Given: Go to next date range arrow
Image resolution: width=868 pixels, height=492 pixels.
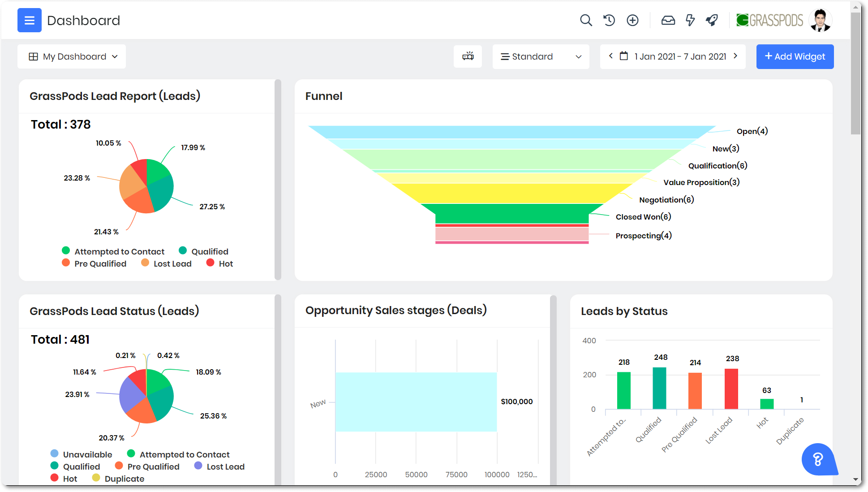Looking at the screenshot, I should [735, 56].
